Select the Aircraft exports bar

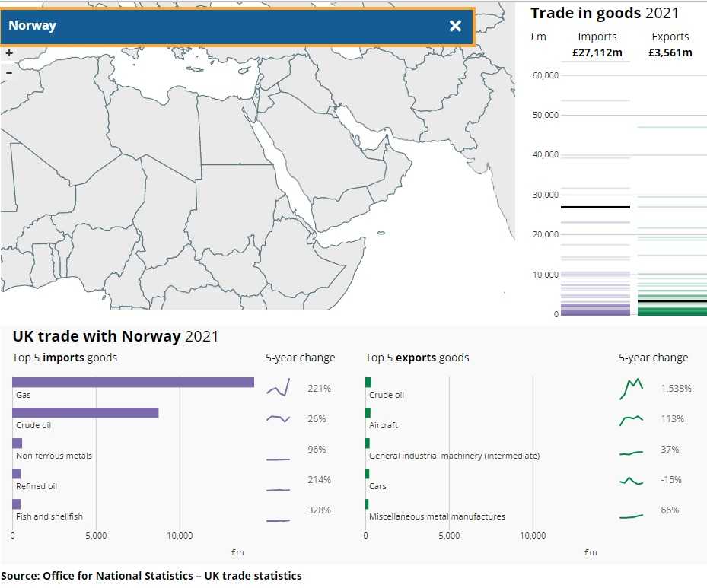click(x=368, y=412)
